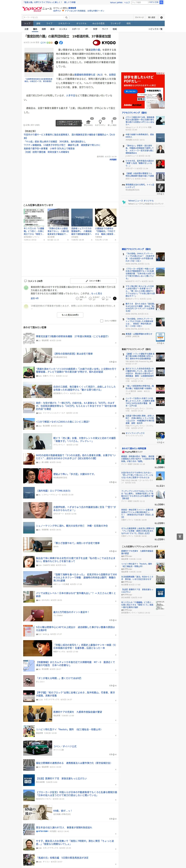Open 筋萎縮性側索硬化症(ALS) link in article
Viewport: 186px width, 868px height.
point(89,75)
